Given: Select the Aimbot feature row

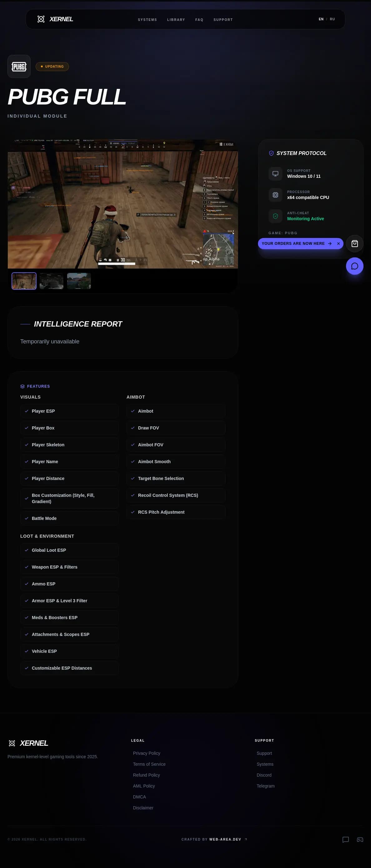Looking at the screenshot, I should [176, 411].
